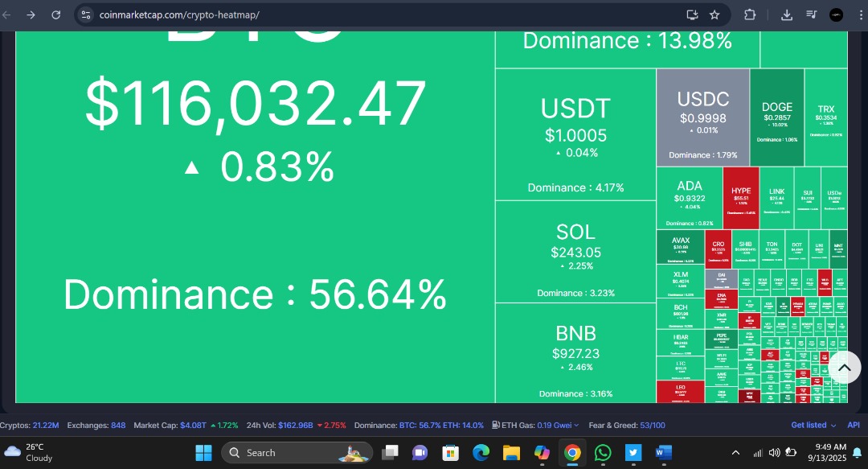The width and height of the screenshot is (868, 469).
Task: Click ETH: 14.0% dominance link
Action: (464, 426)
